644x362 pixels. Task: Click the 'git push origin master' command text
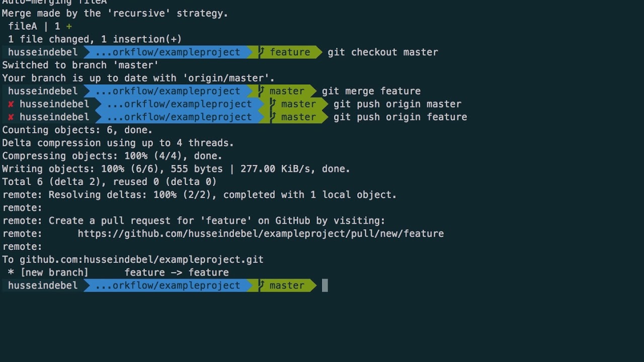point(397,104)
